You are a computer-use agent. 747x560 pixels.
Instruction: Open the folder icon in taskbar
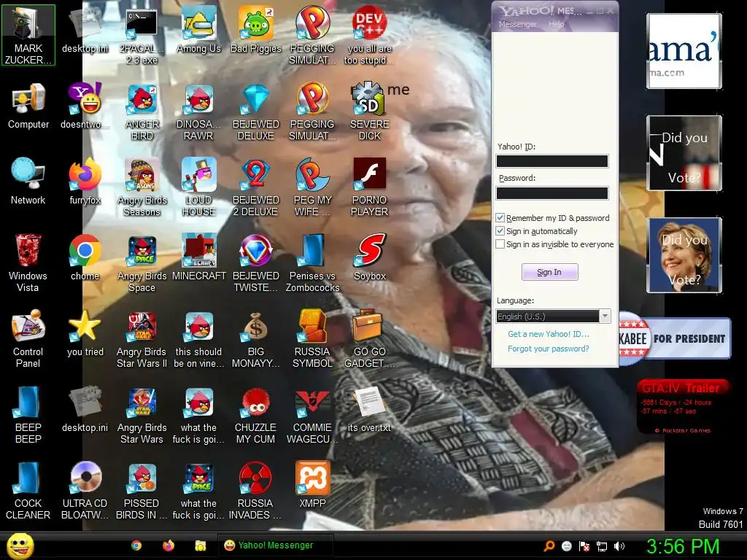click(201, 545)
